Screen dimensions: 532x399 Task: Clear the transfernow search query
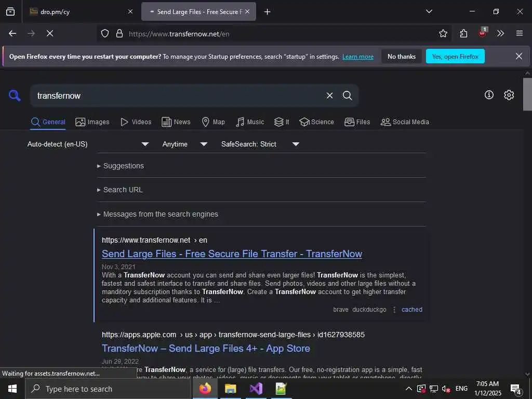click(329, 96)
